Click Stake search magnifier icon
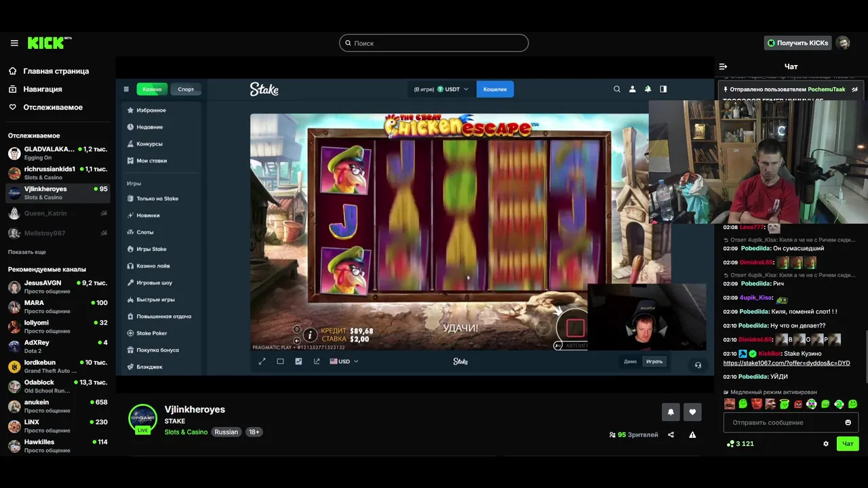The width and height of the screenshot is (868, 488). pos(617,89)
